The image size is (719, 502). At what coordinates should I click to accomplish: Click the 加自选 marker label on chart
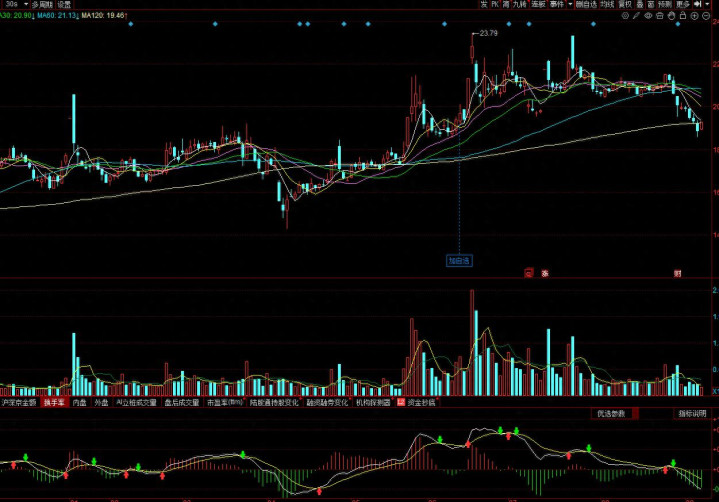[459, 261]
